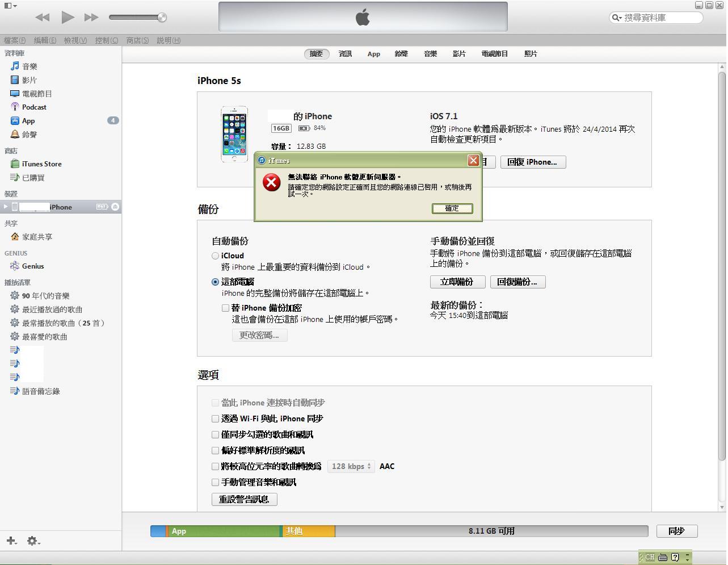The image size is (728, 565).
Task: Enable 偏好標準解析度的視訊 checkbox
Action: tap(215, 450)
